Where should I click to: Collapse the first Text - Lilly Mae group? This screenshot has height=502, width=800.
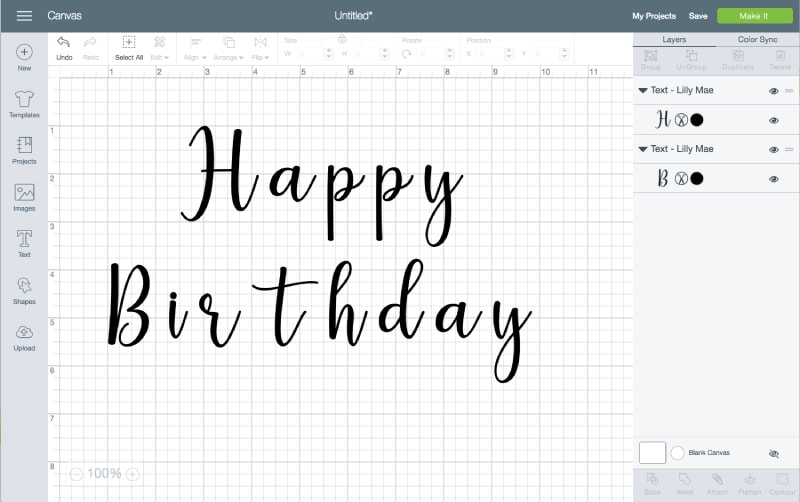pyautogui.click(x=642, y=91)
